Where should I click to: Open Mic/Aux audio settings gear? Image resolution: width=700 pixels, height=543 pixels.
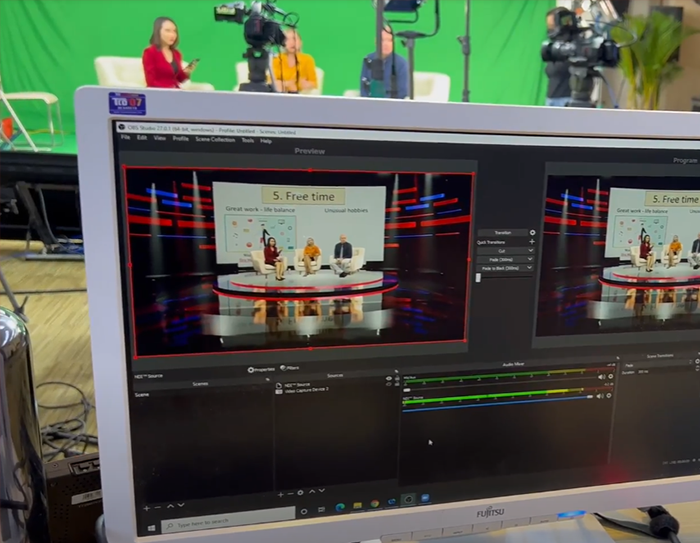[610, 376]
